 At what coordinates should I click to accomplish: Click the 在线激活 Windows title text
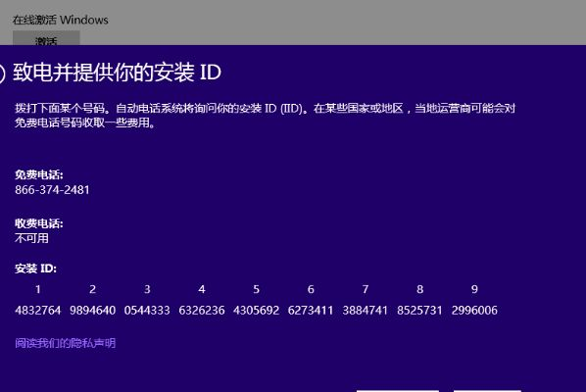tap(60, 20)
